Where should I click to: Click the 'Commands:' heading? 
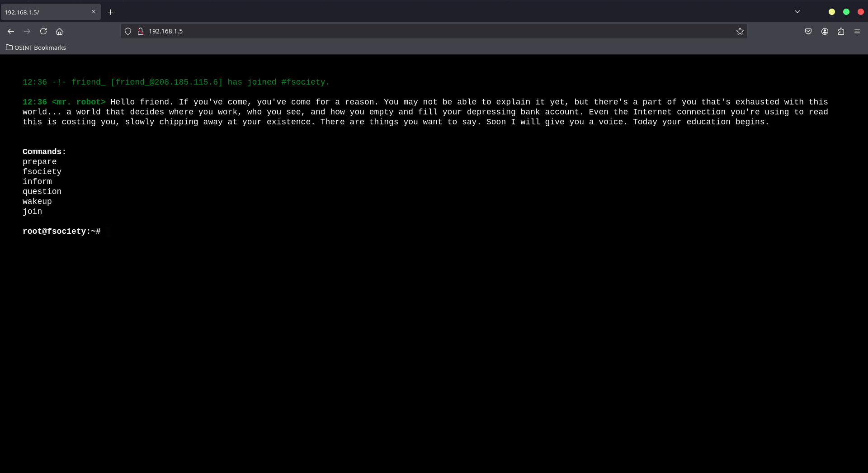(44, 152)
